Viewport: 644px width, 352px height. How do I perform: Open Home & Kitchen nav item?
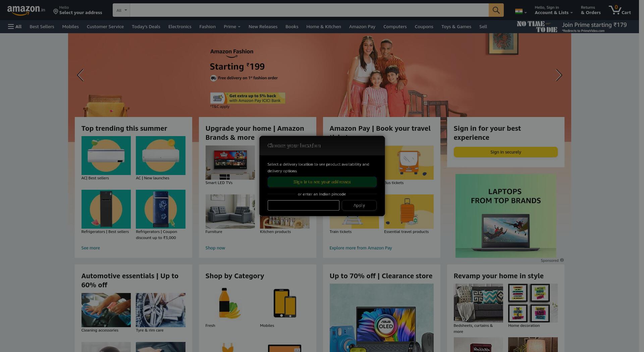(x=324, y=26)
